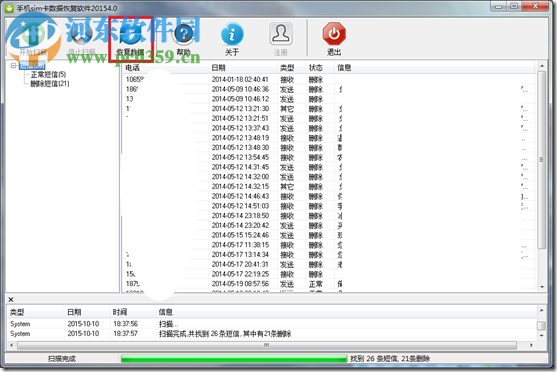Select the row dated 2014-05-12 14:31:45
This screenshot has height=372, width=557.
click(x=329, y=167)
